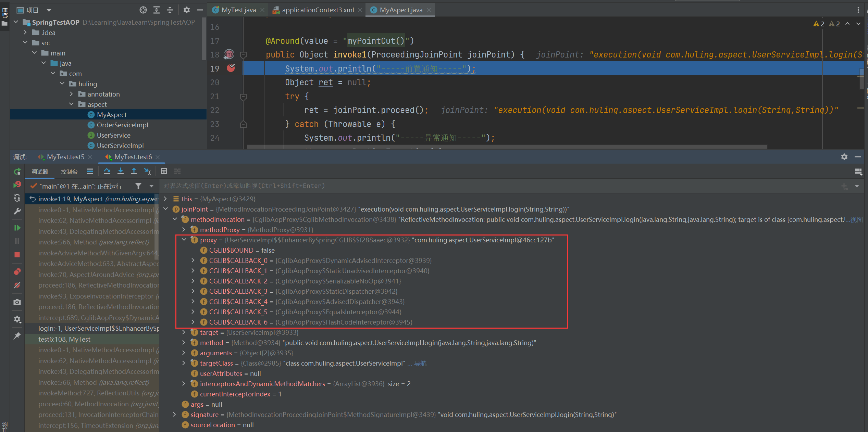Select the test6:108, MyTest stack frame
The height and width of the screenshot is (432, 868).
coord(64,339)
